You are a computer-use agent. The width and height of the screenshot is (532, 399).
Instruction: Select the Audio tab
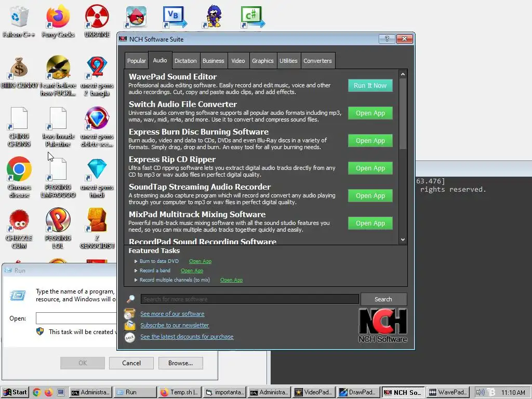[160, 60]
